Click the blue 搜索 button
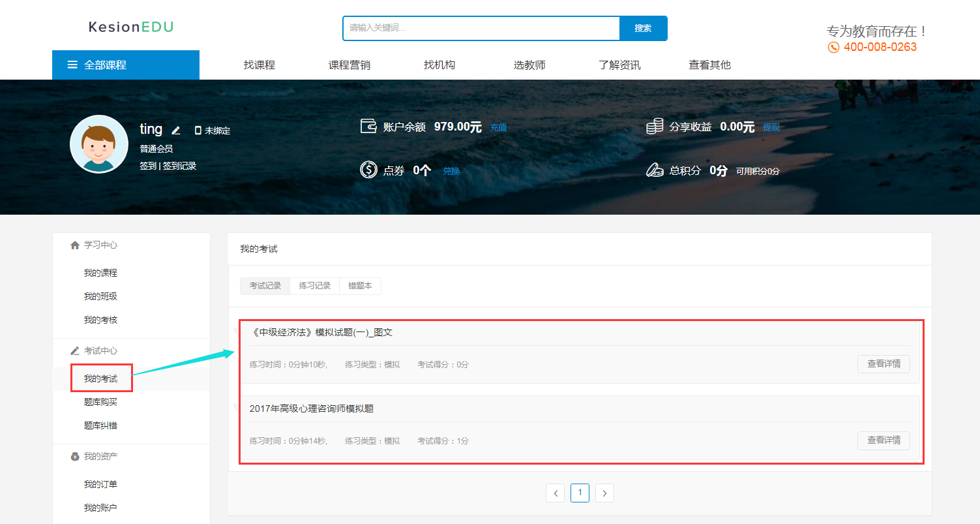This screenshot has width=980, height=524. [x=643, y=28]
